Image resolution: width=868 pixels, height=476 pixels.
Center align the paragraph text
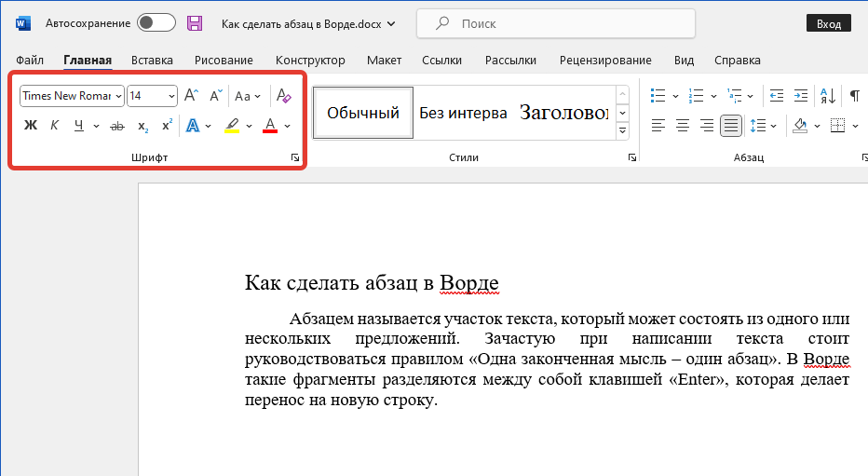tap(683, 125)
